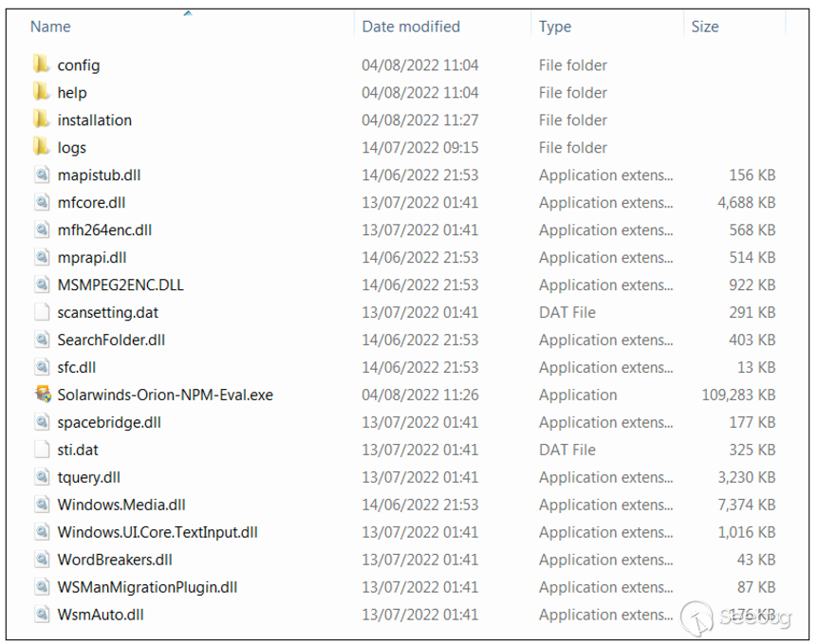This screenshot has height=644, width=818.
Task: Click the 7,374 KB size value
Action: coord(747,505)
